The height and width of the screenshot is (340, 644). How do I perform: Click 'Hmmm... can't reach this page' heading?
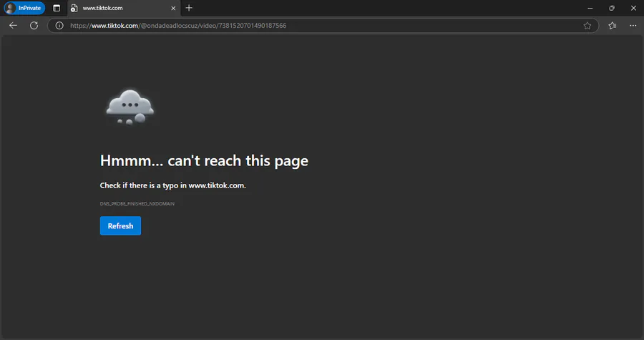(204, 160)
